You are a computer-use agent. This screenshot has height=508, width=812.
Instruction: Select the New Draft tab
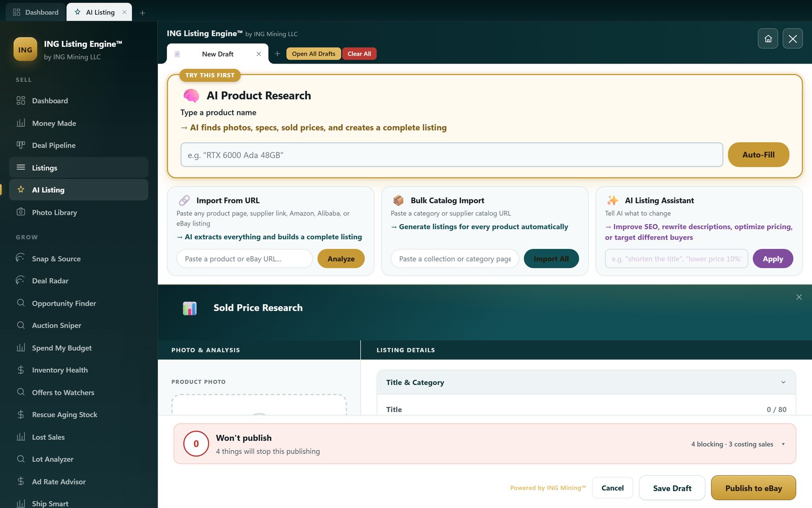[x=218, y=54]
